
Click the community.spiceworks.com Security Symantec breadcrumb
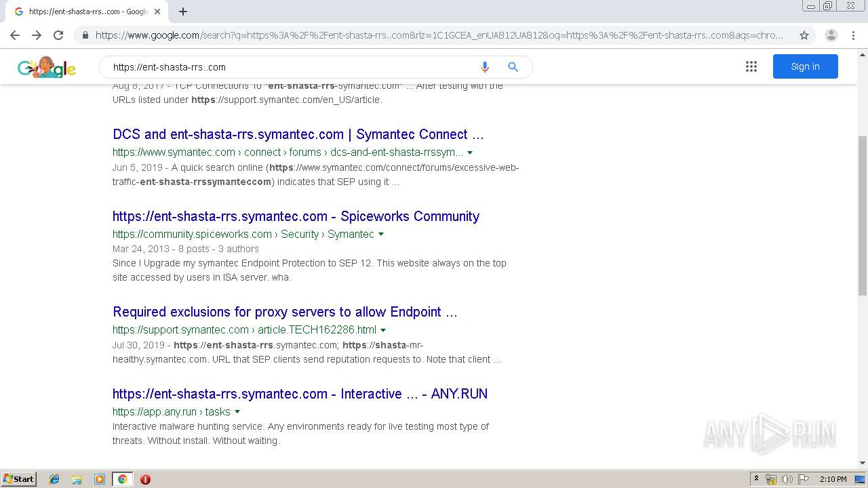click(x=243, y=234)
